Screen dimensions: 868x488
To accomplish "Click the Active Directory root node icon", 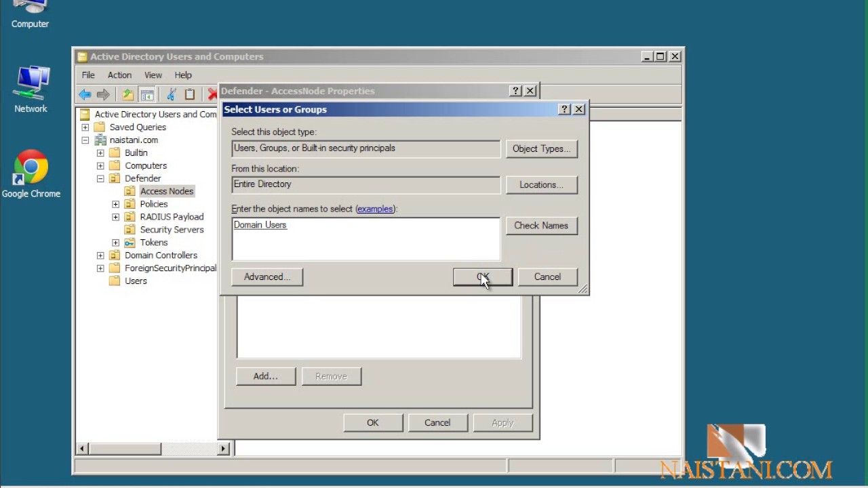I will [85, 115].
